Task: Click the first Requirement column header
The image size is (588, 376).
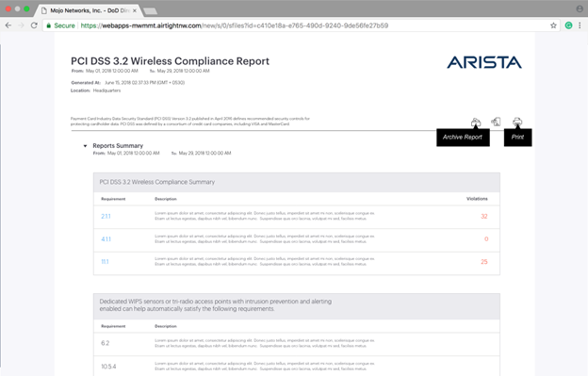Action: click(x=113, y=199)
